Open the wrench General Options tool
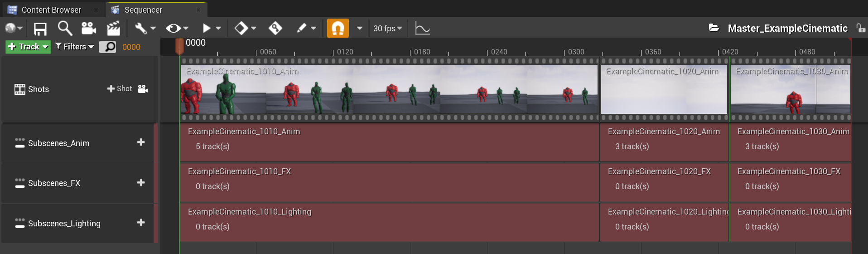The width and height of the screenshot is (868, 254). pyautogui.click(x=140, y=28)
